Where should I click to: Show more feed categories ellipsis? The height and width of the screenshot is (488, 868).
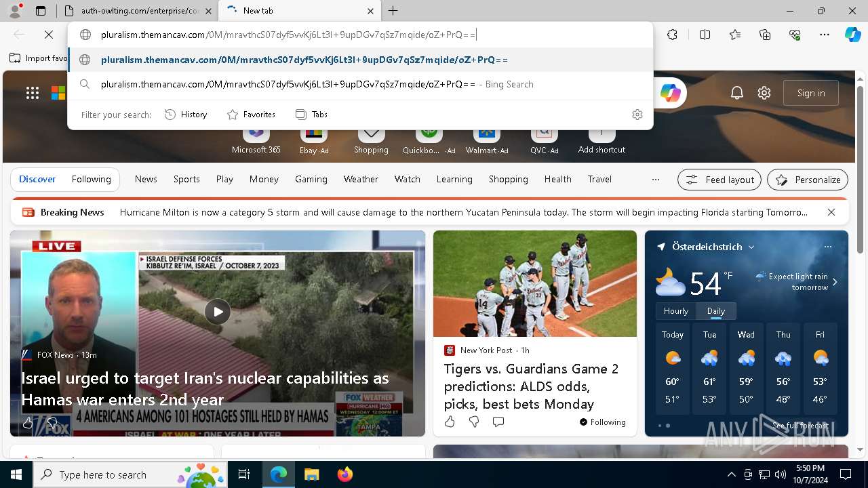(x=655, y=180)
